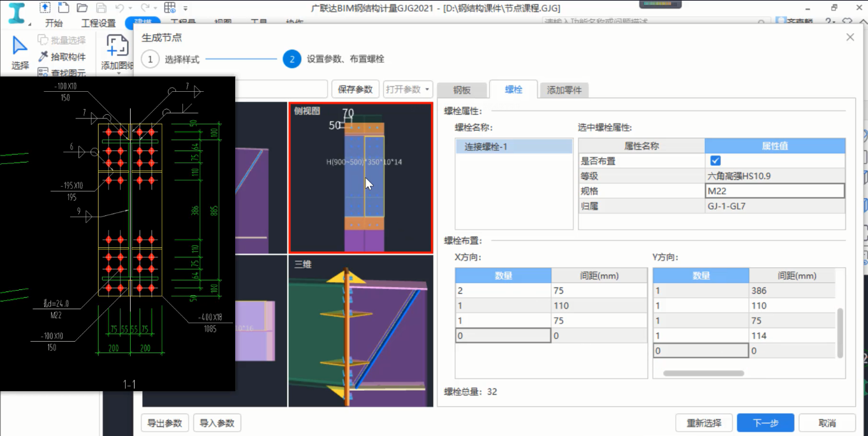The width and height of the screenshot is (868, 436).
Task: Click the Glodon GJG application logo
Action: [15, 13]
